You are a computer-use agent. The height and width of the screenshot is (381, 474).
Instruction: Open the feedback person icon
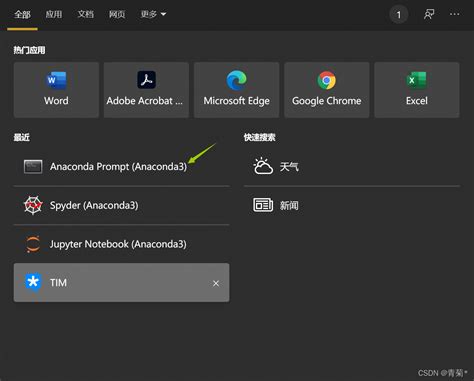click(429, 14)
